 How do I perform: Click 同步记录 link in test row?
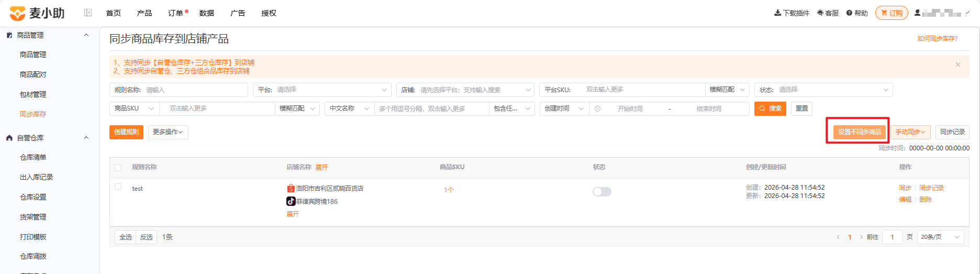pos(932,188)
